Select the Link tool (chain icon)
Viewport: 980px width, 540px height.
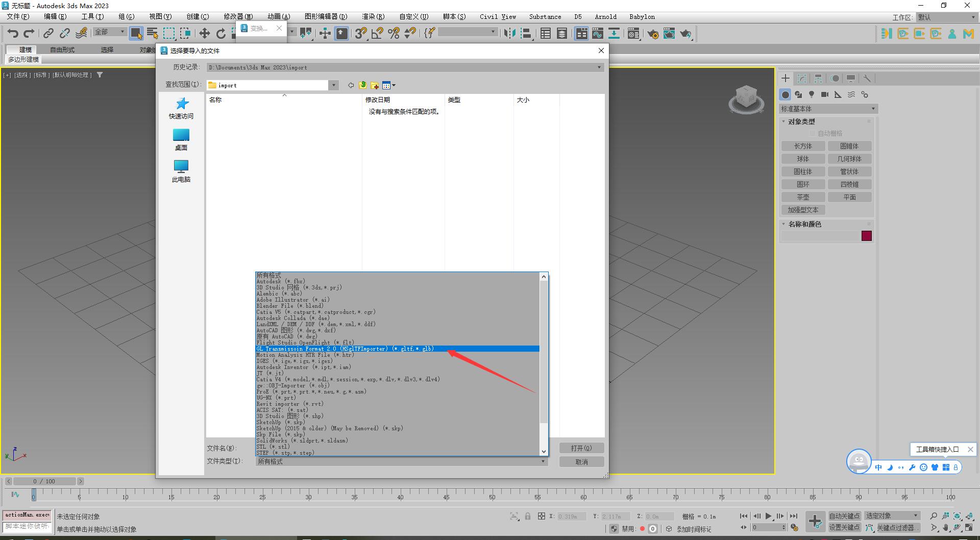tap(48, 34)
